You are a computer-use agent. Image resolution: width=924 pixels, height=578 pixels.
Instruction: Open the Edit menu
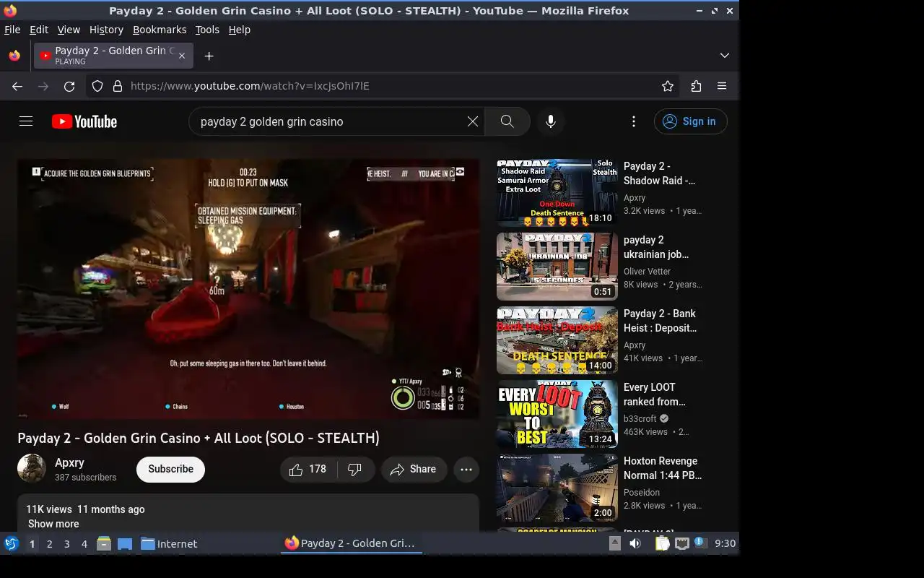tap(39, 30)
